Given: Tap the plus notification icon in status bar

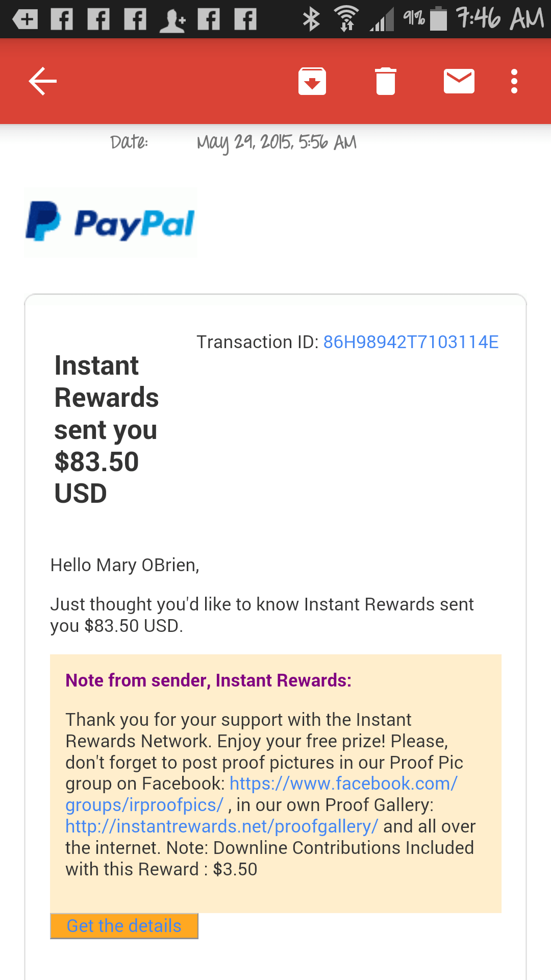Looking at the screenshot, I should point(26,19).
